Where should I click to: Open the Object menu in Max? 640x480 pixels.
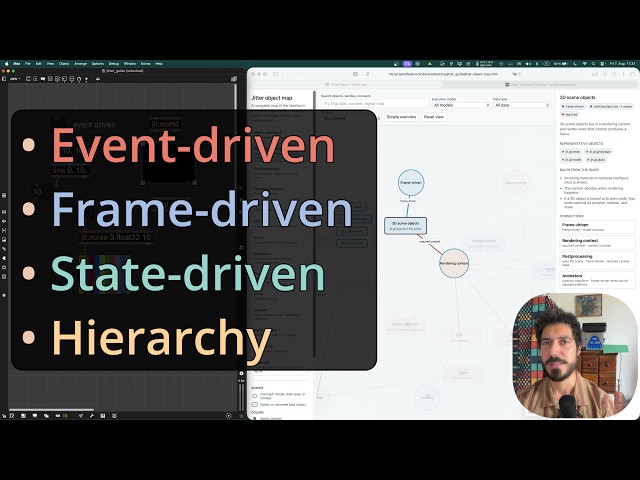[64, 64]
